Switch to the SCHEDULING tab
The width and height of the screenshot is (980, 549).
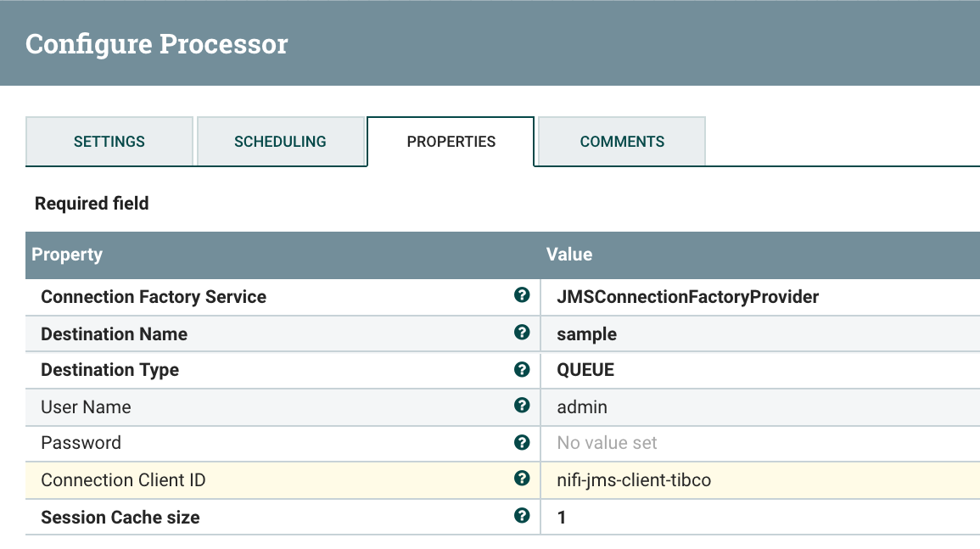tap(281, 141)
